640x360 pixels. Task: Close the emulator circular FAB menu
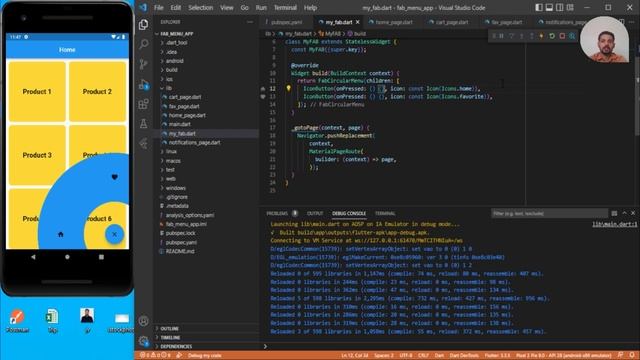[x=114, y=234]
